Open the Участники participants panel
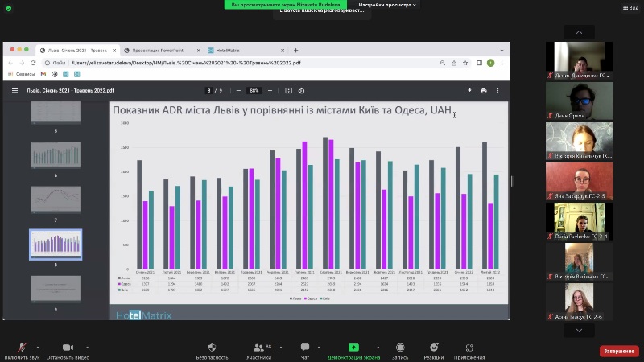Image resolution: width=644 pixels, height=362 pixels. [x=258, y=348]
